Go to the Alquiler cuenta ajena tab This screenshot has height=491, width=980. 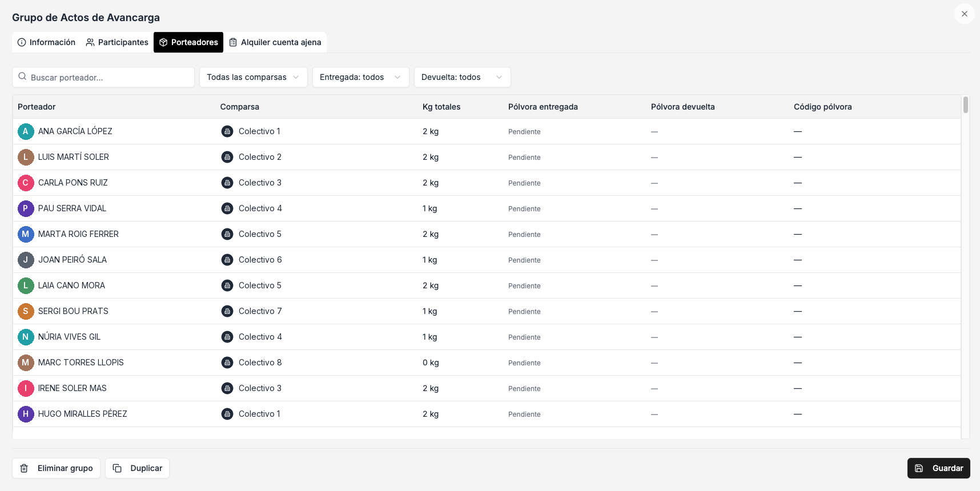point(275,42)
